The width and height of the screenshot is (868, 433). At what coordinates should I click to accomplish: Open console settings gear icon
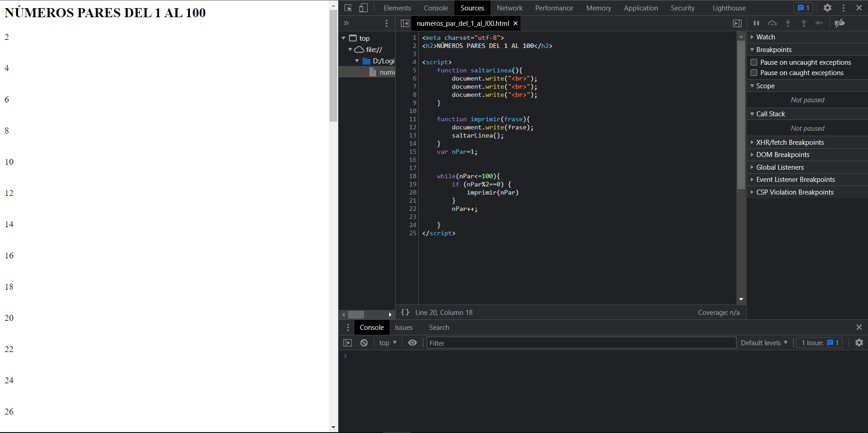[x=859, y=343]
